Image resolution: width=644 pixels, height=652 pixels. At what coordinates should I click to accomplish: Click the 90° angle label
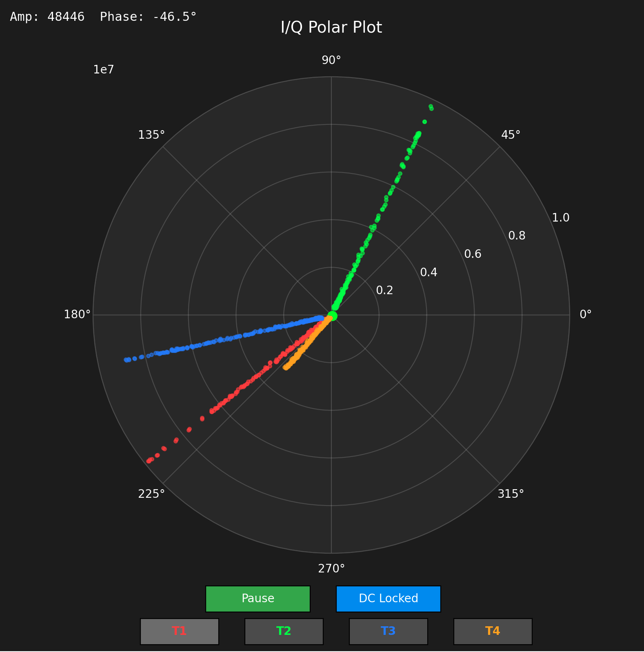(x=331, y=60)
